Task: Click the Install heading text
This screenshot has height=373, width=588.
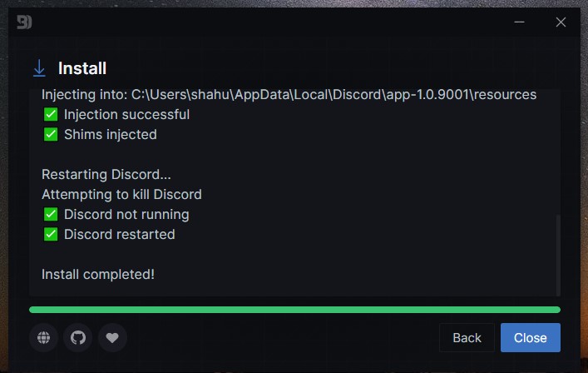Action: tap(82, 68)
